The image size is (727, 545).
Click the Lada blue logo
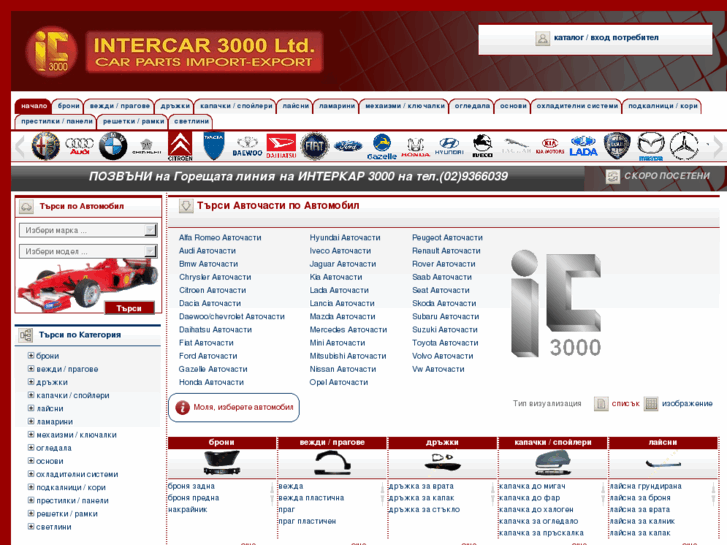(583, 146)
